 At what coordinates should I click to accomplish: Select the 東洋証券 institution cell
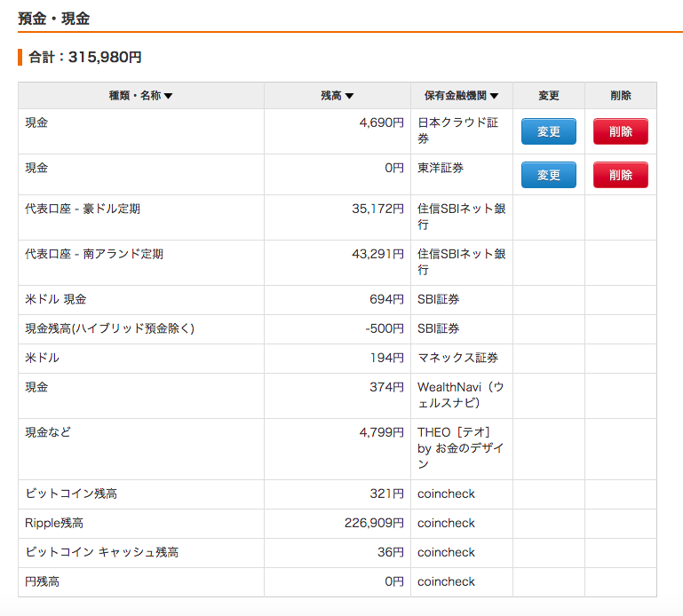[x=462, y=174]
